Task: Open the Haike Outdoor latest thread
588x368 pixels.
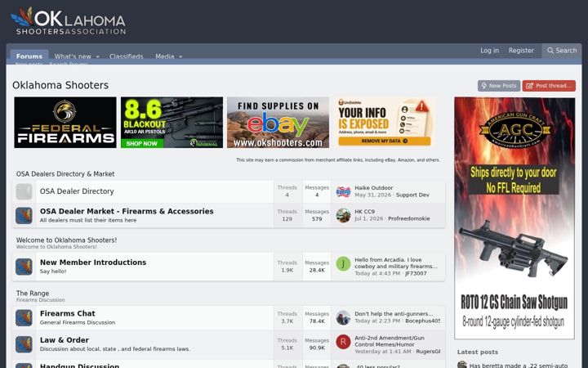Action: coord(374,188)
